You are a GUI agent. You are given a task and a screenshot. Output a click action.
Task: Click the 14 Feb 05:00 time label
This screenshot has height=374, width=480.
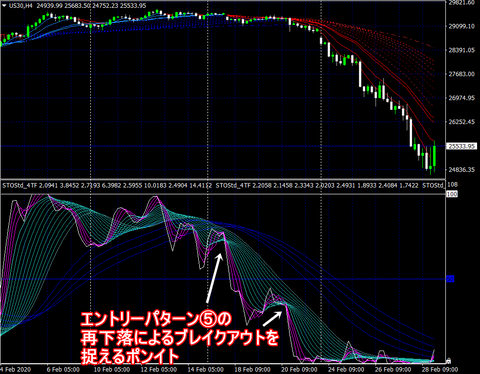(x=206, y=370)
